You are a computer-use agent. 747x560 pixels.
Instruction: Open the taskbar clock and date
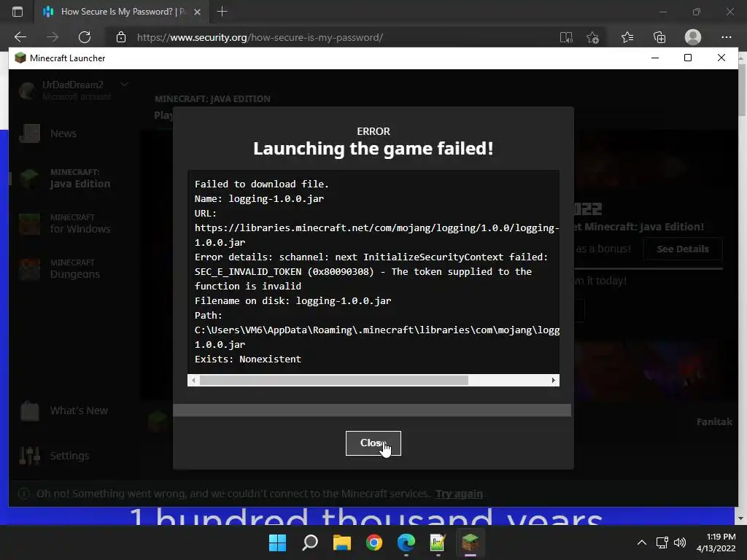[x=716, y=542]
